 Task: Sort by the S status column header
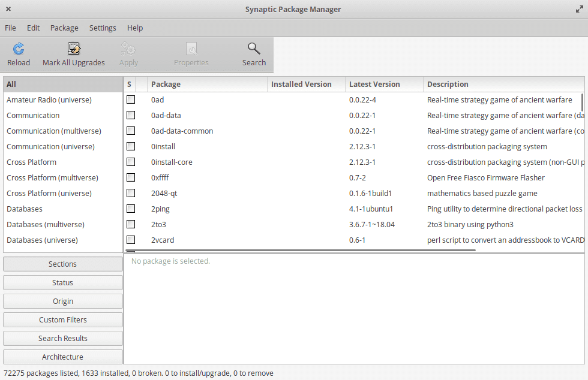click(x=130, y=85)
